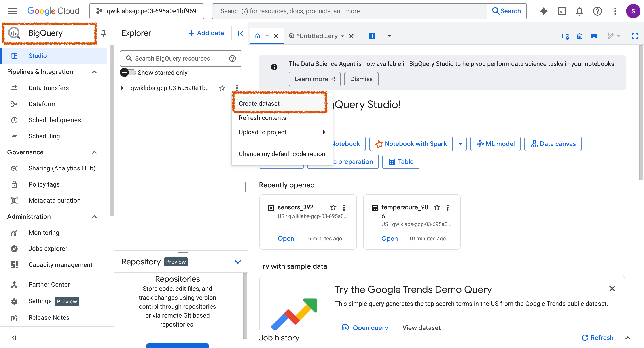Enter full screen mode icon
This screenshot has width=644, height=348.
tap(635, 36)
